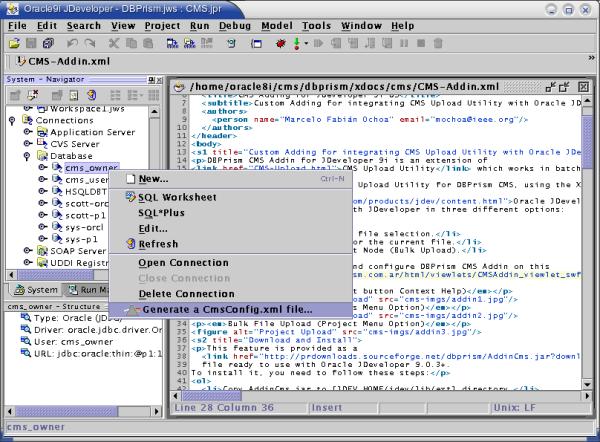Click the Save toolbar icon
This screenshot has height=442, width=600.
click(31, 43)
